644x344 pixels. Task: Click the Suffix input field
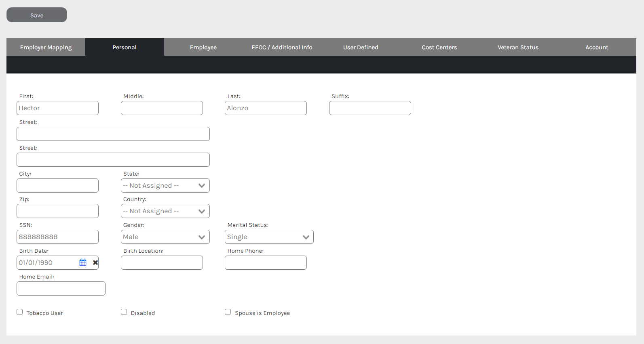coord(370,108)
